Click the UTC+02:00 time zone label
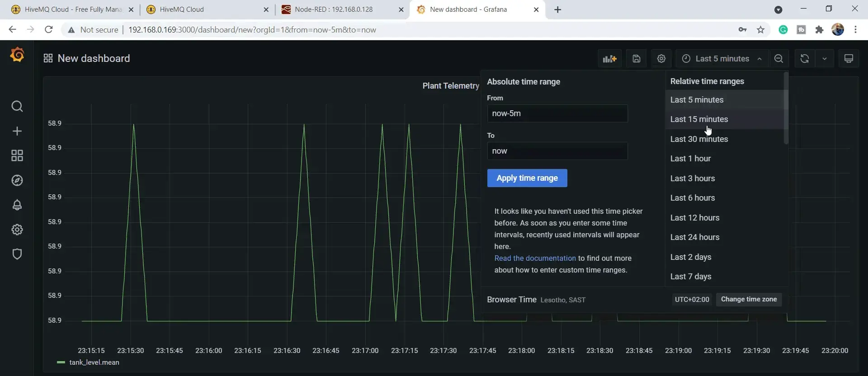Image resolution: width=868 pixels, height=376 pixels. [692, 300]
